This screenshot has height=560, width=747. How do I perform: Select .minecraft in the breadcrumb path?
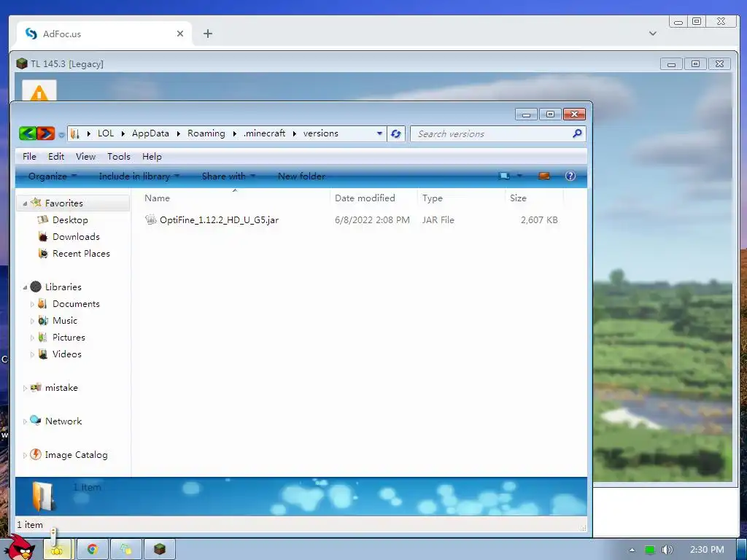264,133
